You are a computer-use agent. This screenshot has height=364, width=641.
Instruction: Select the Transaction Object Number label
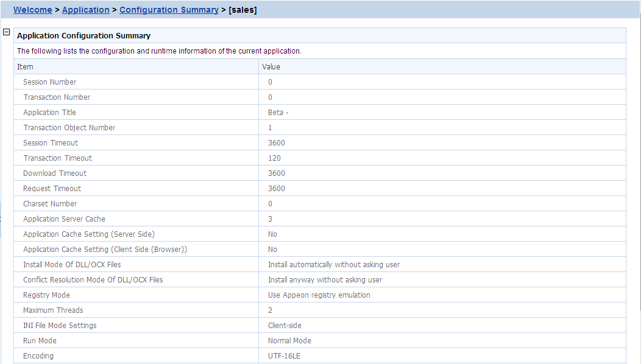point(69,127)
